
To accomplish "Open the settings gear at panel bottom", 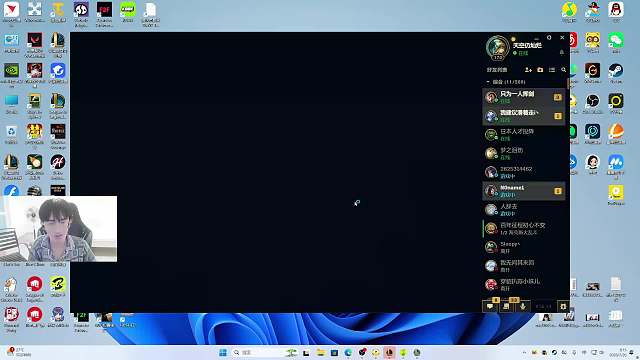I will (x=563, y=307).
